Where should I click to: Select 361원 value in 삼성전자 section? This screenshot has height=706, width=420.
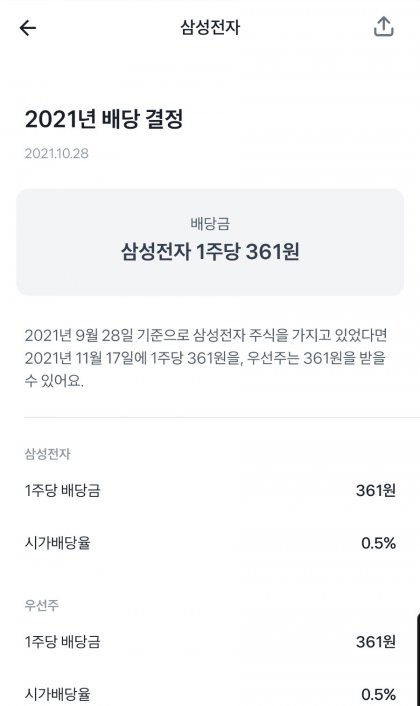[375, 490]
